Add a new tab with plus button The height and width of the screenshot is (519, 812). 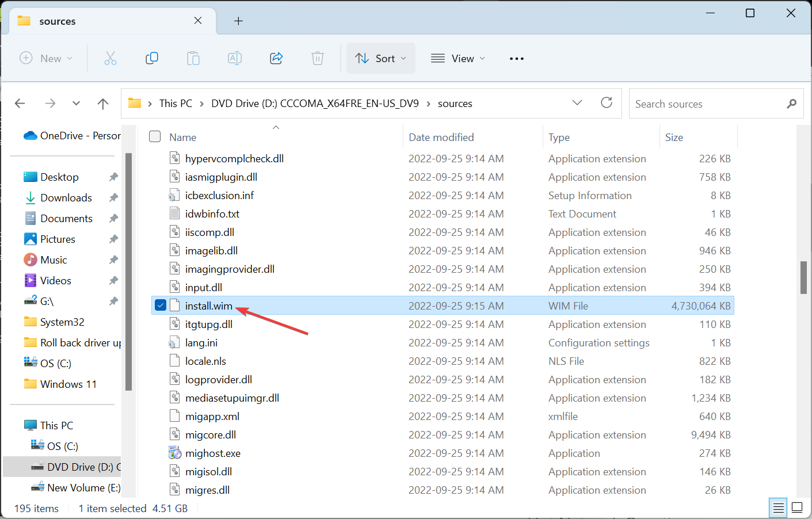coord(238,21)
